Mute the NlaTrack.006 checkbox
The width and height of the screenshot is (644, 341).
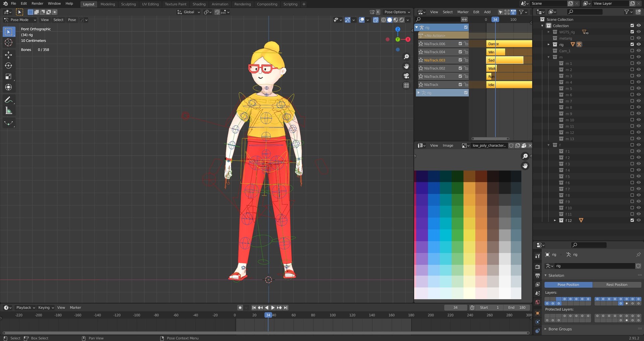pyautogui.click(x=460, y=44)
